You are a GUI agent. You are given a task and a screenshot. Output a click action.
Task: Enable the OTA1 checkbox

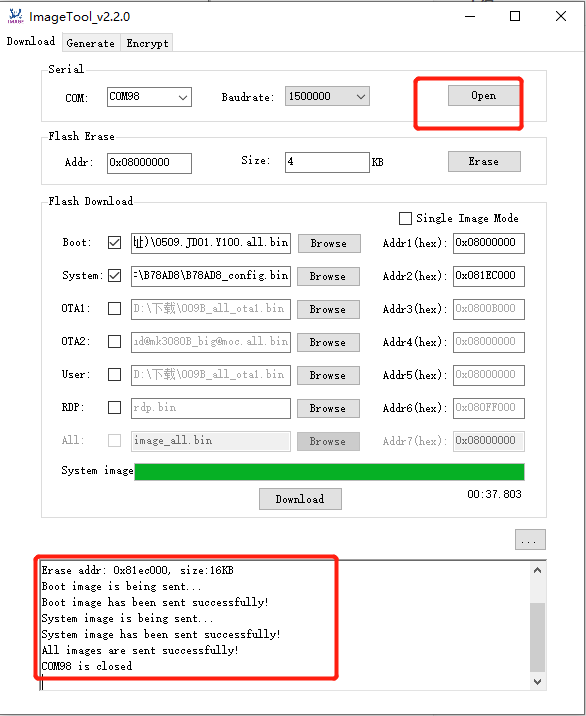tap(114, 309)
